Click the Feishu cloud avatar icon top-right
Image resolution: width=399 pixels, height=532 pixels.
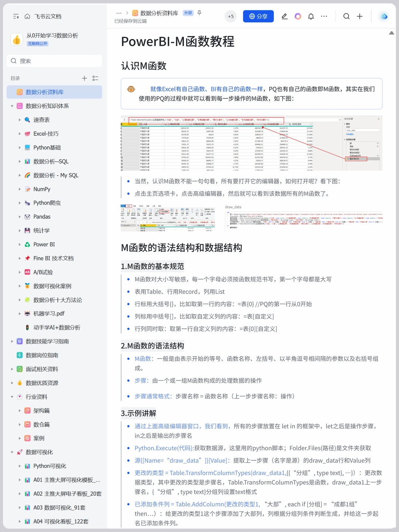tap(383, 16)
